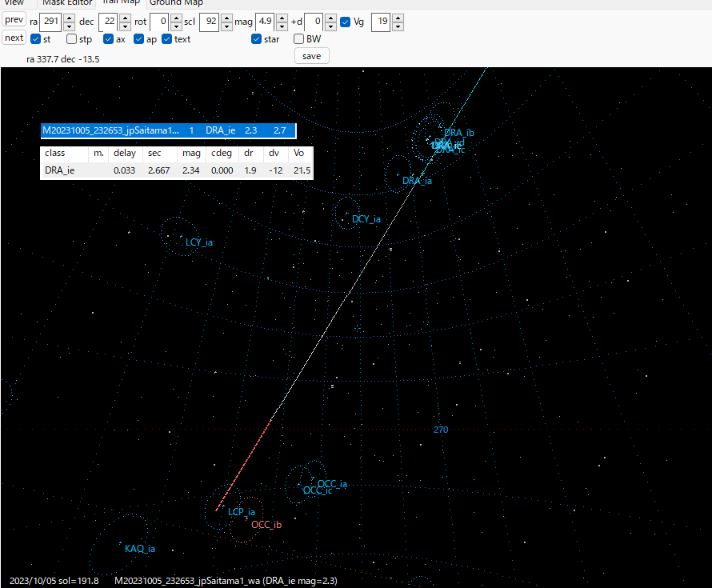Image resolution: width=712 pixels, height=588 pixels.
Task: Increase the Vg velocity spinner
Action: [398, 18]
